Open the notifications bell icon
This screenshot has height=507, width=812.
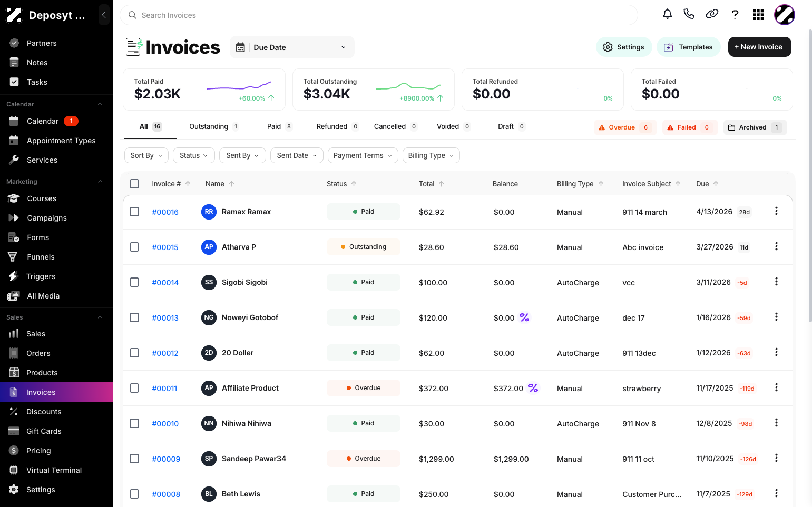point(667,14)
